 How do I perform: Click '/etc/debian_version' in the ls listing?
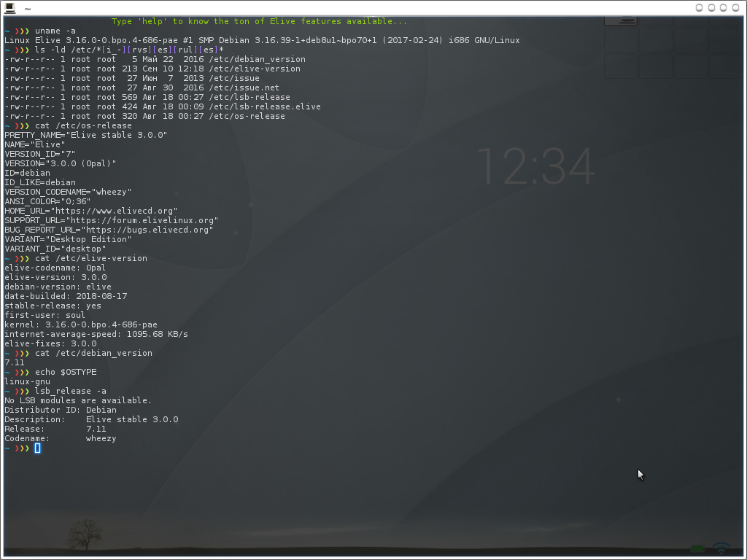pyautogui.click(x=257, y=60)
